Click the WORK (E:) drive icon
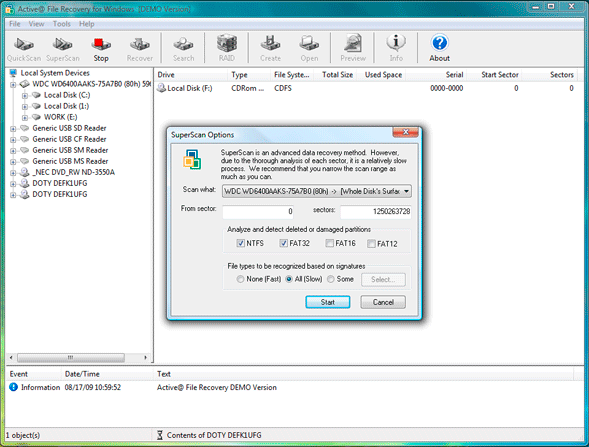This screenshot has height=447, width=589. point(36,117)
